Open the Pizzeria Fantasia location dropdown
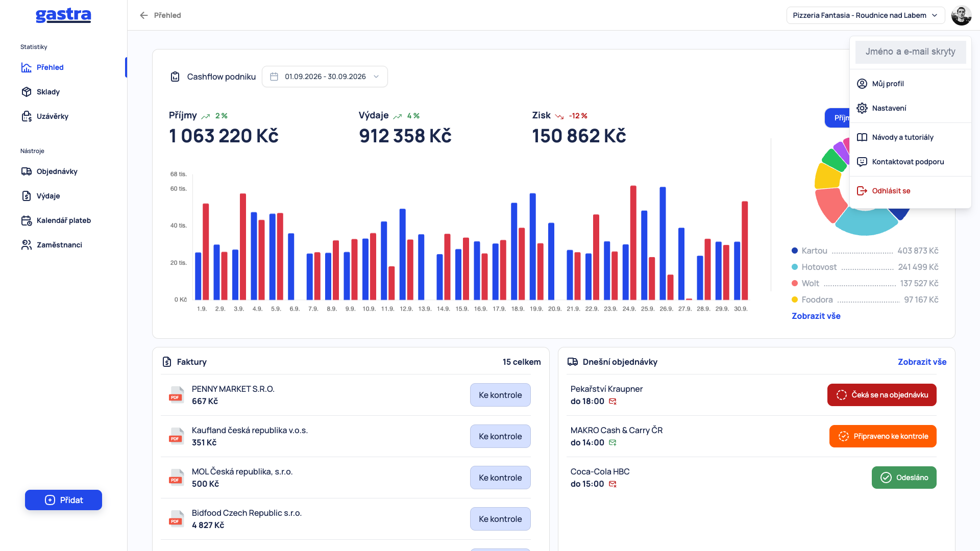Viewport: 980px width, 551px height. (866, 15)
